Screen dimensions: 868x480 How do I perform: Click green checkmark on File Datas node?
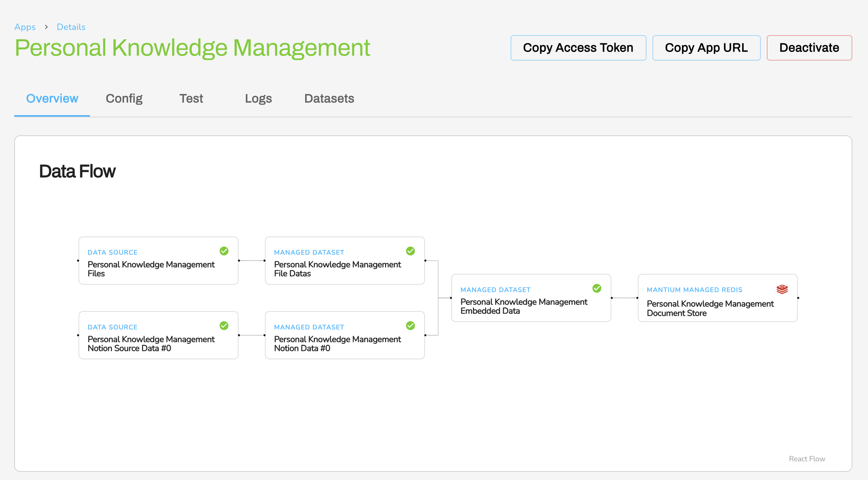tap(410, 251)
